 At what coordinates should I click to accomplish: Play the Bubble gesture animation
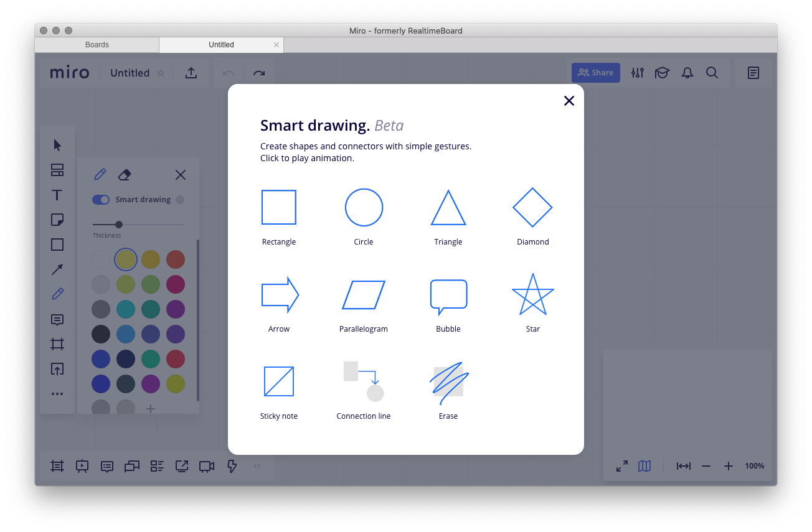pos(448,297)
